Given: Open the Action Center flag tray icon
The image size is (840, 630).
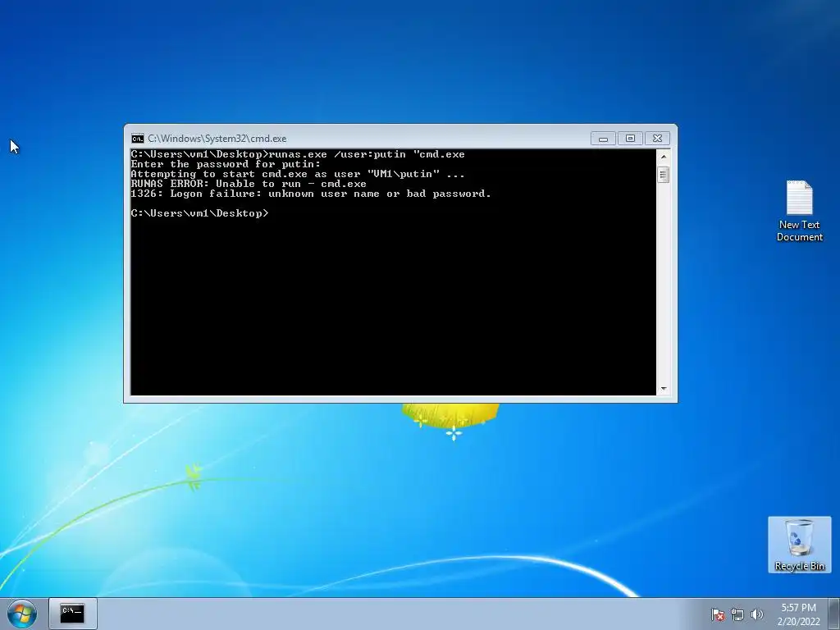Looking at the screenshot, I should (717, 614).
